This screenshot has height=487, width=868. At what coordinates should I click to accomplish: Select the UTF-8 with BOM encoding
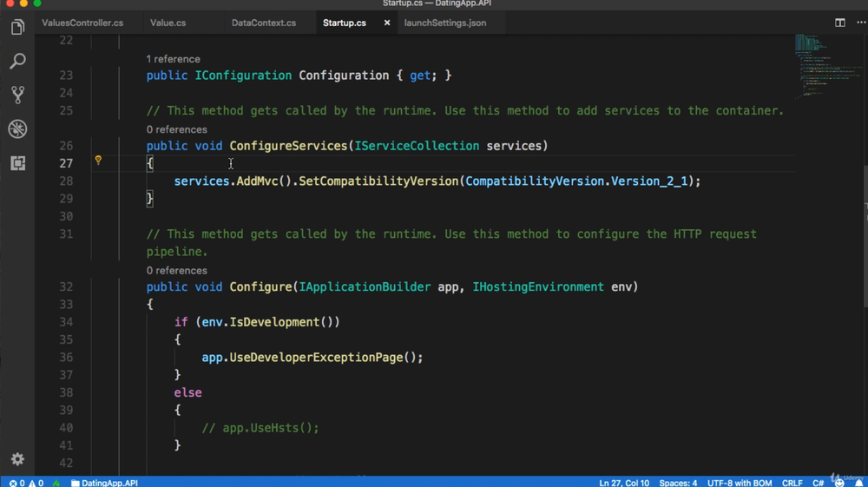[x=739, y=482]
